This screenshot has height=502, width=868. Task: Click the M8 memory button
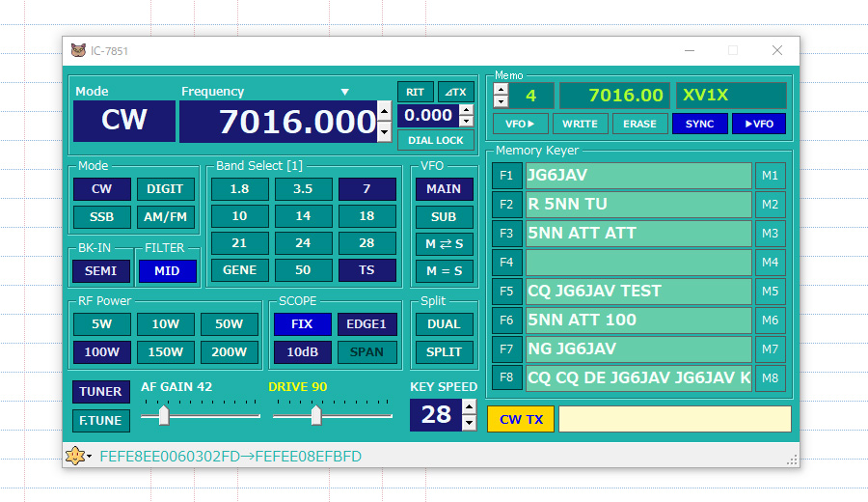[770, 377]
